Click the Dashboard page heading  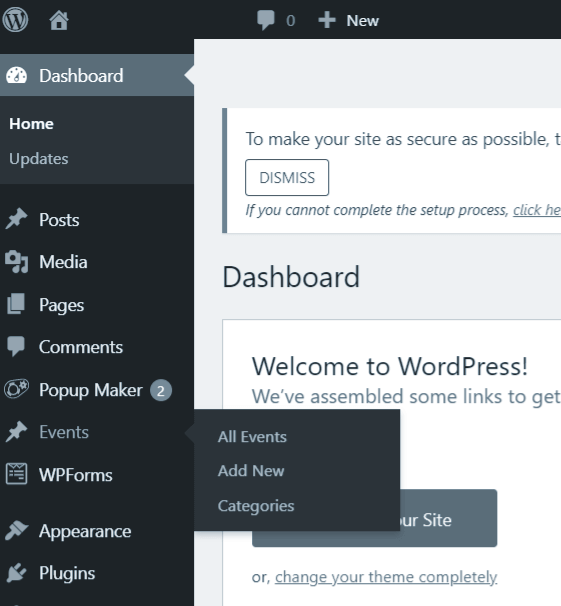[291, 277]
